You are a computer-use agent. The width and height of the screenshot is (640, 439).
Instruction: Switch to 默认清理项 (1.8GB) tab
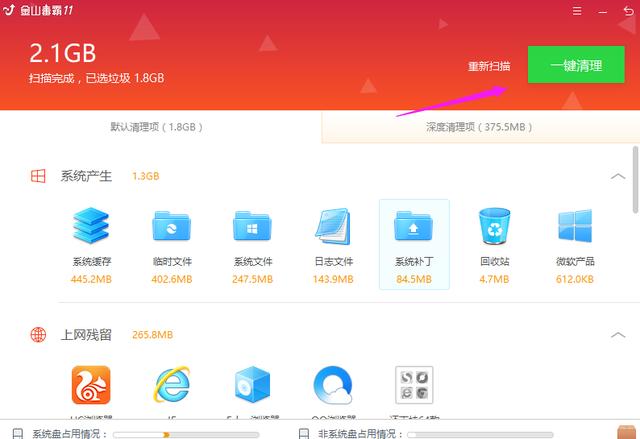157,127
